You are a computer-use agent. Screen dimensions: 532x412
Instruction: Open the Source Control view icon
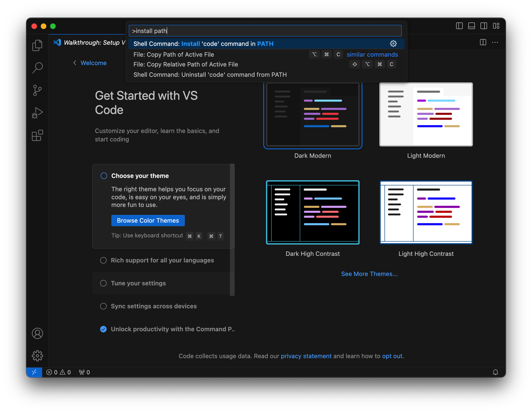click(37, 90)
